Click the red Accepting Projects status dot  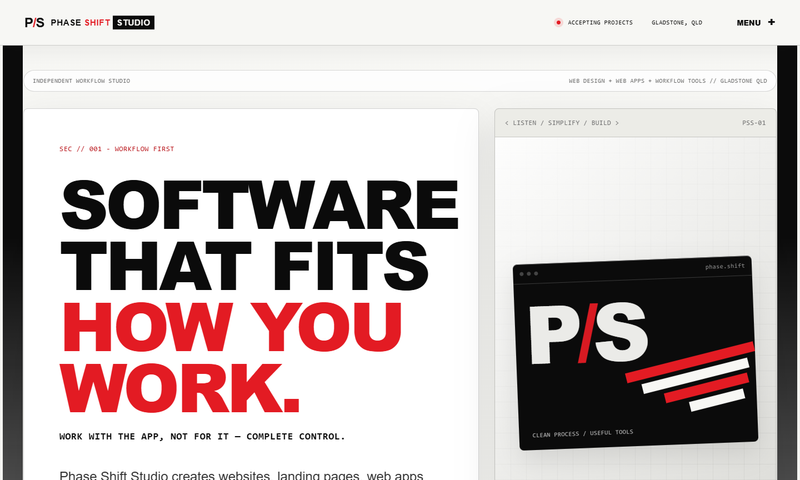click(x=558, y=22)
